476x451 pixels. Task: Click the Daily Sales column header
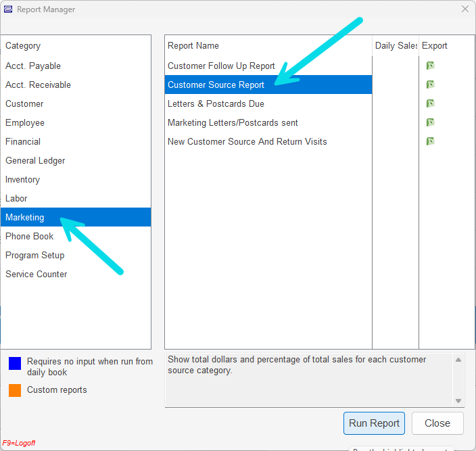pos(396,46)
